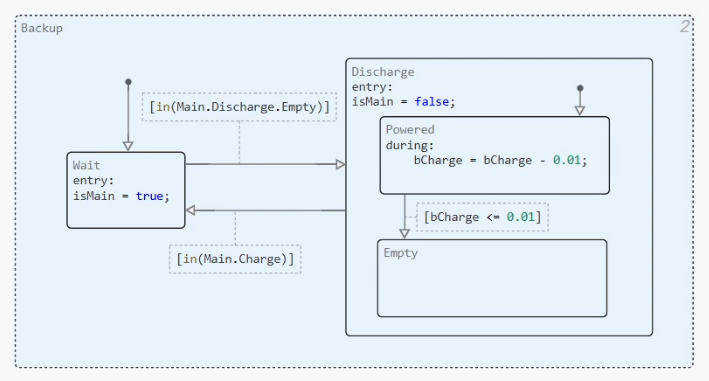The image size is (709, 381).
Task: Click the Empty state name
Action: (401, 253)
